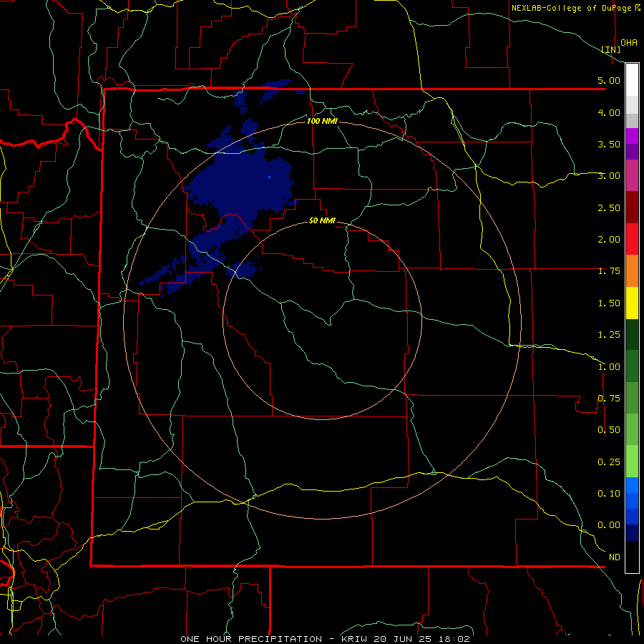Click the 1.25 legend value
This screenshot has width=644, height=644.
click(609, 335)
